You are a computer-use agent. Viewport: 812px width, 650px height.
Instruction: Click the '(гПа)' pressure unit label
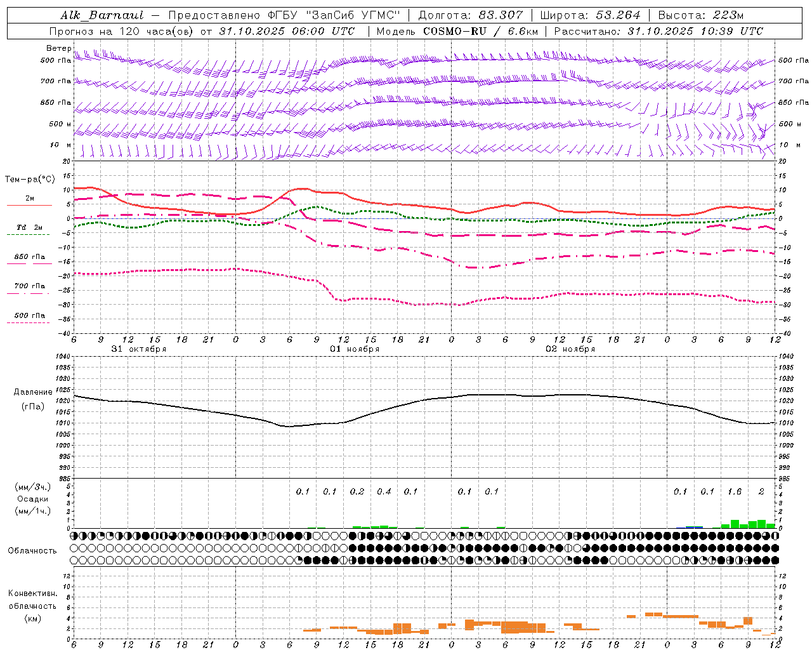[x=33, y=407]
